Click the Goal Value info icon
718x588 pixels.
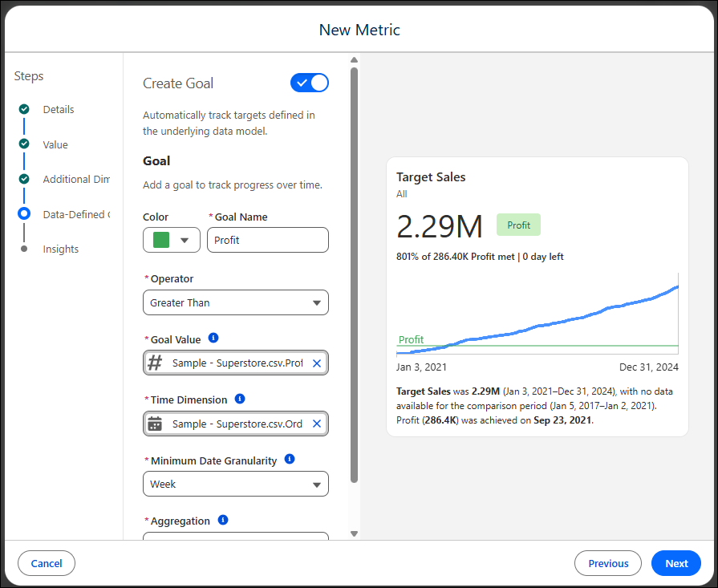click(213, 338)
